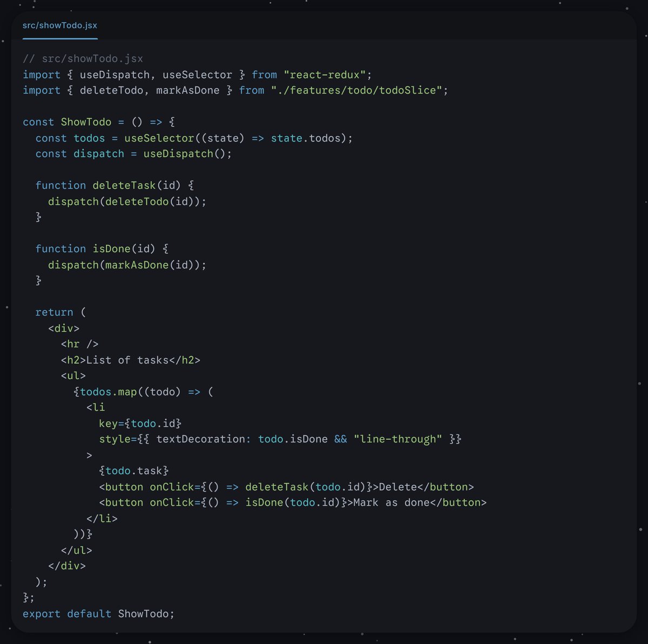Click the 'function deleteTask(id) {' line
The image size is (648, 644).
pyautogui.click(x=114, y=185)
